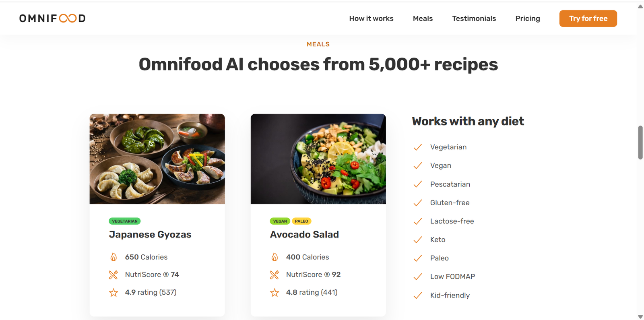Open Testimonials in navigation
The width and height of the screenshot is (644, 320).
(x=474, y=19)
